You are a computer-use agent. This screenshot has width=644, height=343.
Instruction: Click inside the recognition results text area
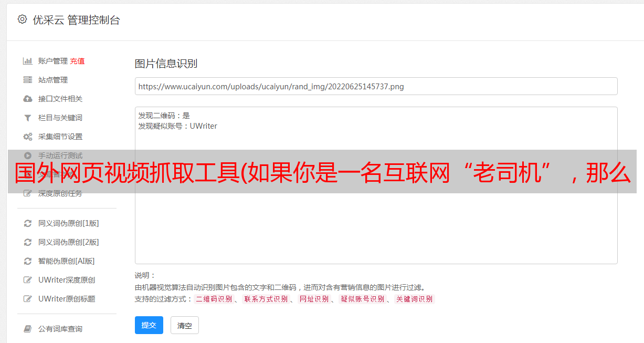point(376,185)
